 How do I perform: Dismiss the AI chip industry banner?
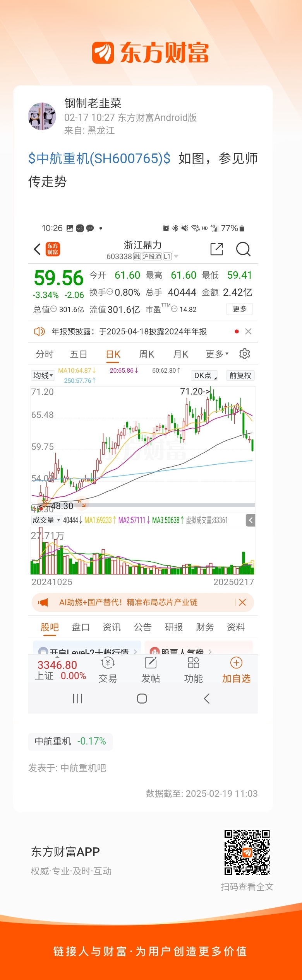(x=242, y=602)
